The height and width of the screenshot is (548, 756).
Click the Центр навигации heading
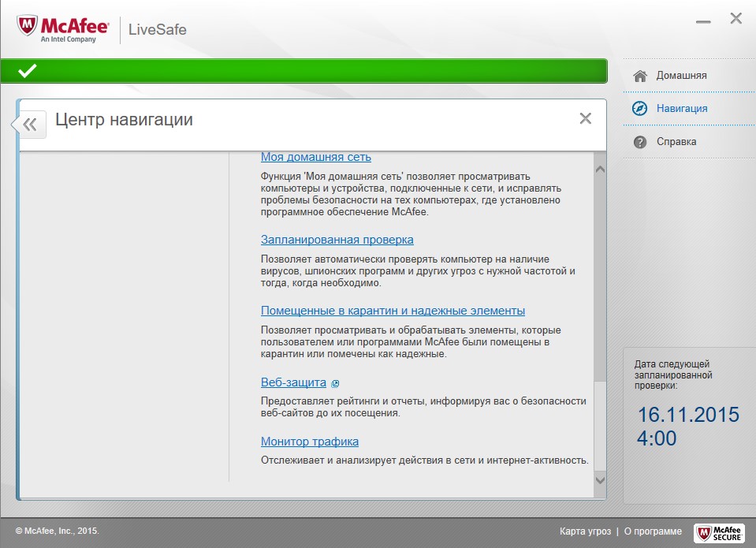[124, 119]
